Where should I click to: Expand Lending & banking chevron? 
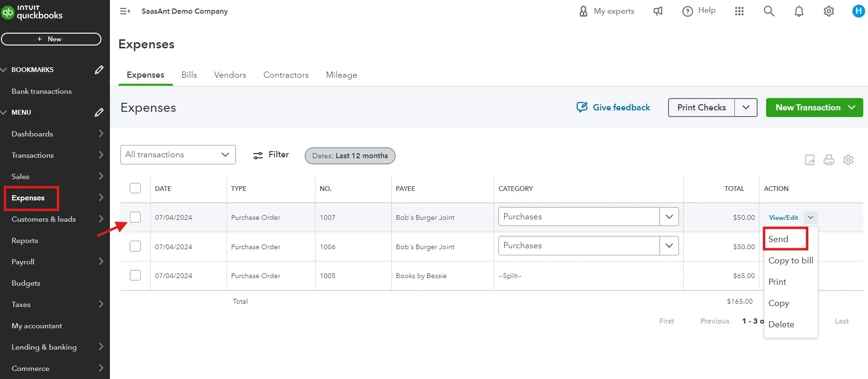(x=101, y=347)
